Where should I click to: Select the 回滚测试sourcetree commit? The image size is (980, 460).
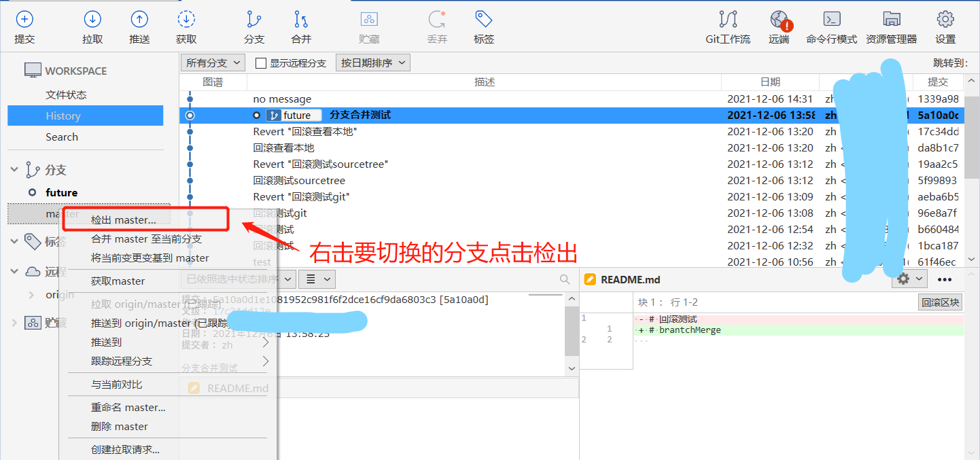[x=572, y=181]
